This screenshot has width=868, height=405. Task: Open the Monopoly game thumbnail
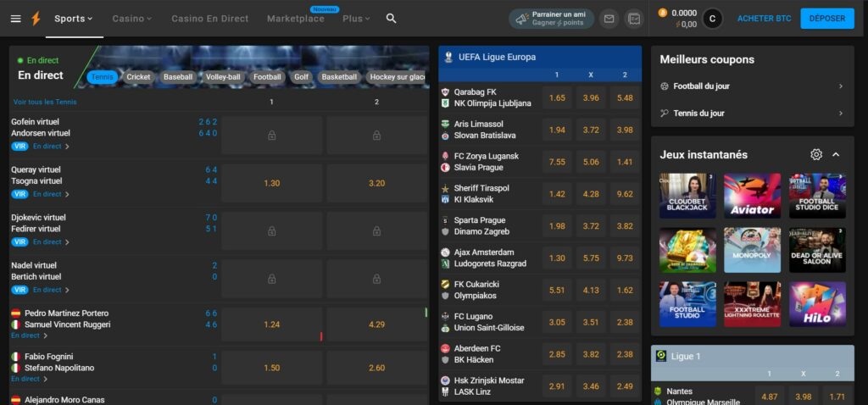click(x=753, y=250)
